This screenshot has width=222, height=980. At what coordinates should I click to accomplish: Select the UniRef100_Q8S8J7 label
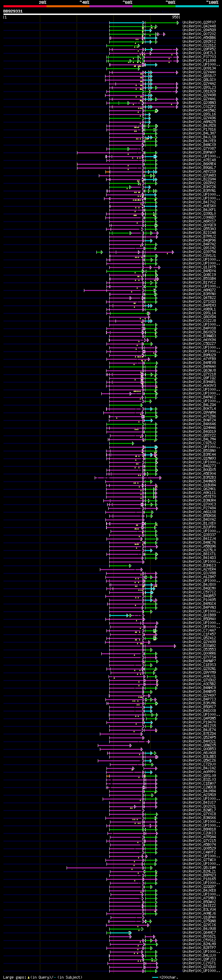(199, 76)
